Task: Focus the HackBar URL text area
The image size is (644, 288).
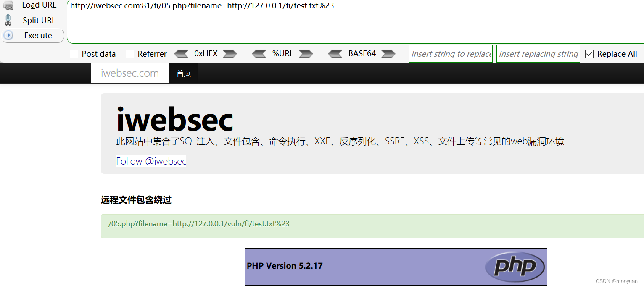Action: [356, 22]
